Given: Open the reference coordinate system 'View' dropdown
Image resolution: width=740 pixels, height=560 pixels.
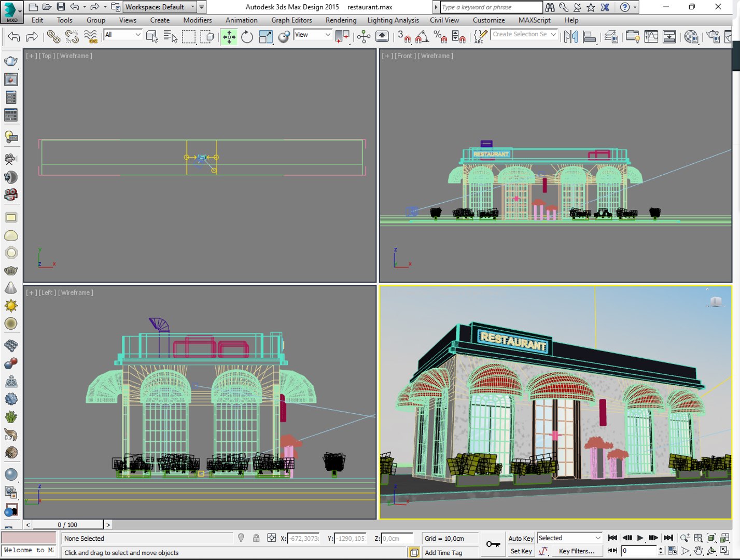Looking at the screenshot, I should point(313,35).
